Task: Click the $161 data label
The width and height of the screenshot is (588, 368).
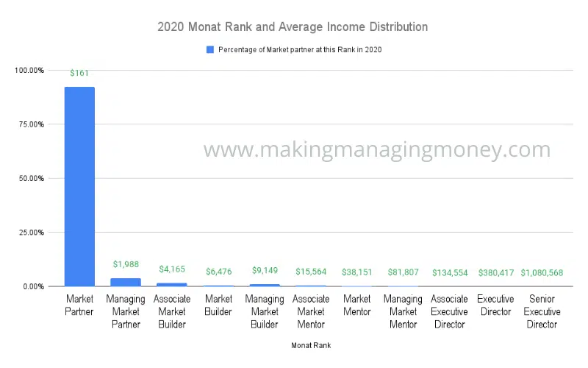Action: pos(79,73)
